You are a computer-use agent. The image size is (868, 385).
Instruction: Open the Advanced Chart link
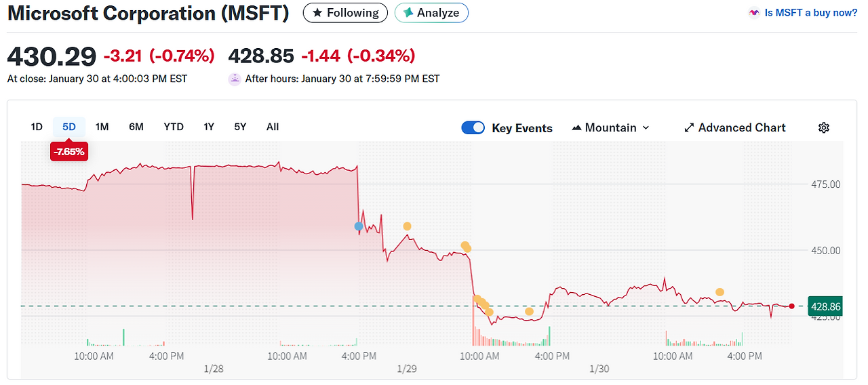[741, 127]
